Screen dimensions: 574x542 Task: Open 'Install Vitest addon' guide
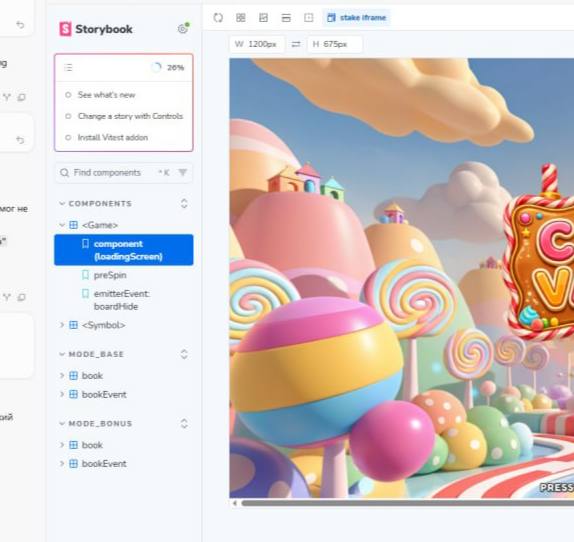click(x=113, y=138)
